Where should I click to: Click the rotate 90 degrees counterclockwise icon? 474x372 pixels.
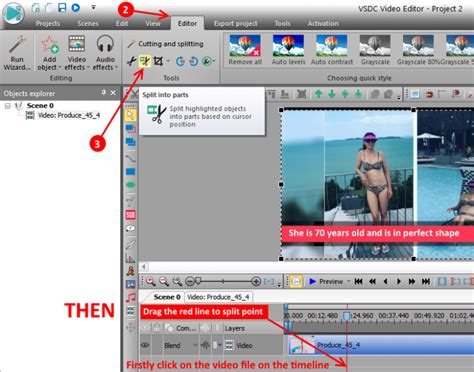click(180, 61)
